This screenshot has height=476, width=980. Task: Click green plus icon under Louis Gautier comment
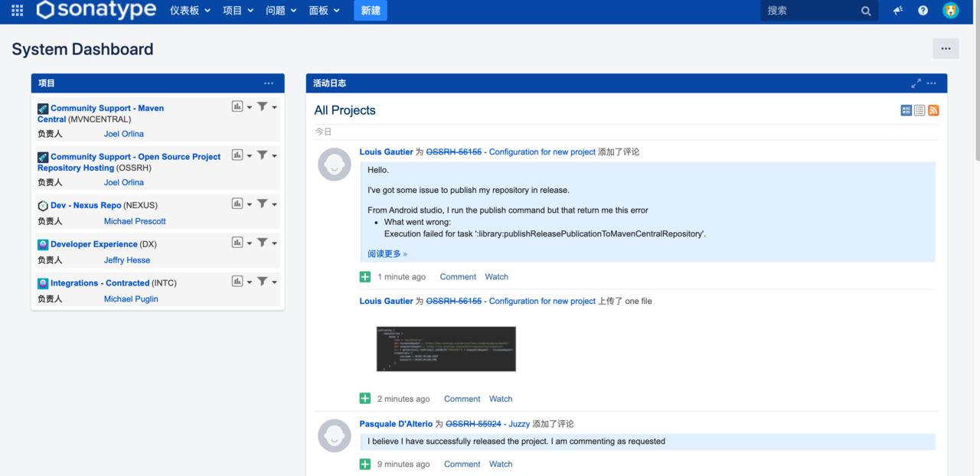point(365,277)
